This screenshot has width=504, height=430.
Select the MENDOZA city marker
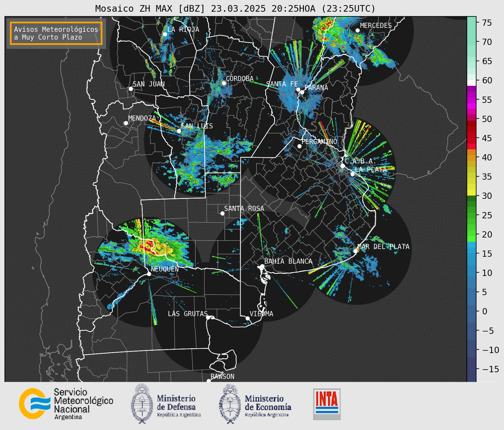(x=126, y=123)
